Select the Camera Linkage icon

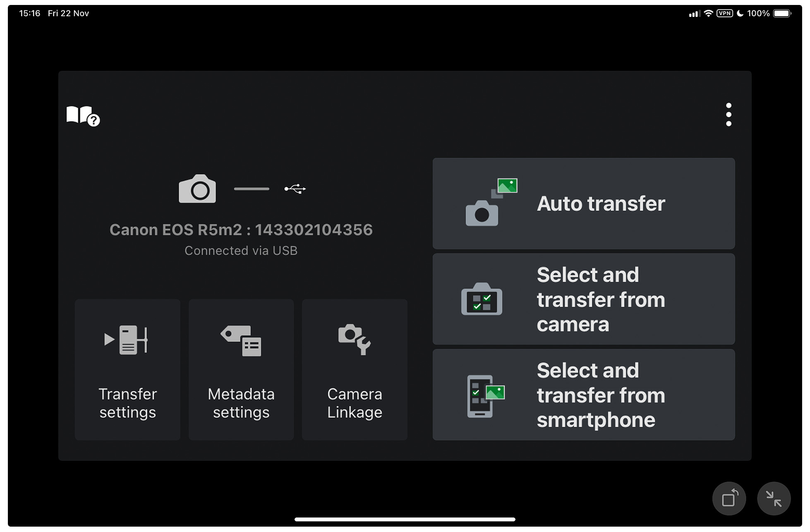click(354, 340)
